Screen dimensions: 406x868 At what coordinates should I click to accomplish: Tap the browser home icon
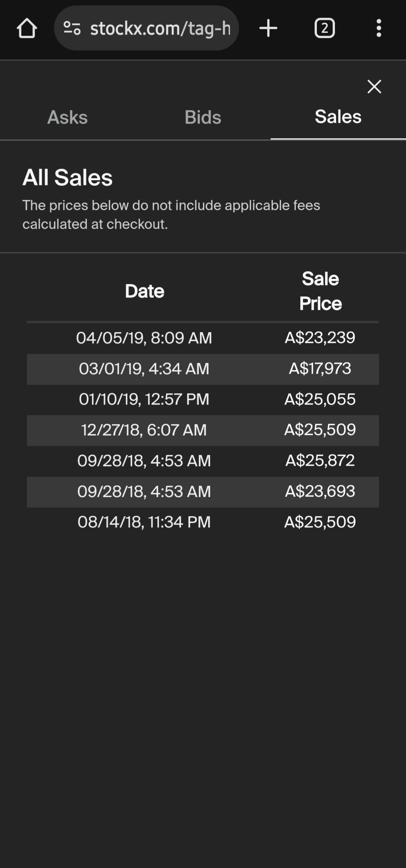coord(27,29)
